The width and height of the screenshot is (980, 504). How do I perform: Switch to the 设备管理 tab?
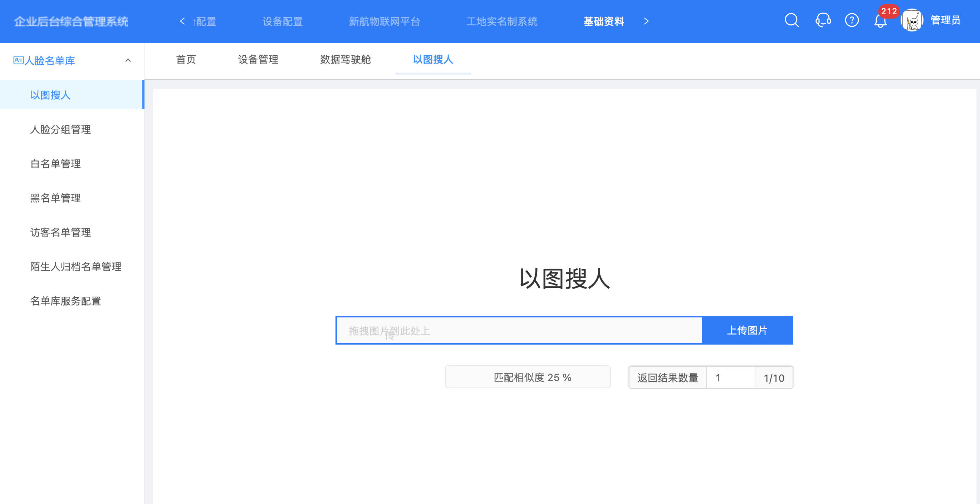click(258, 59)
